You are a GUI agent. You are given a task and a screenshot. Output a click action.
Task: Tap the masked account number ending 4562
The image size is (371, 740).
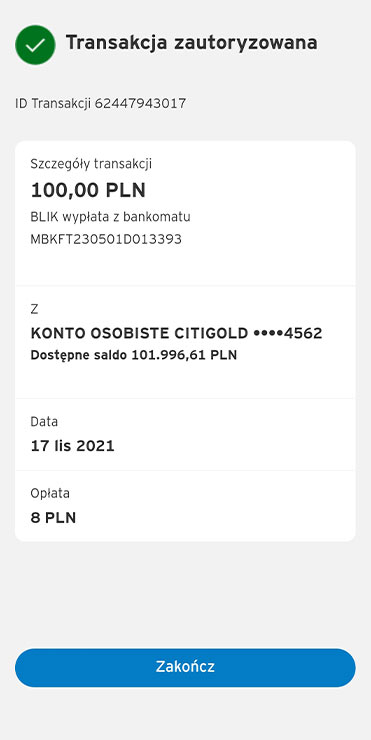pos(287,334)
